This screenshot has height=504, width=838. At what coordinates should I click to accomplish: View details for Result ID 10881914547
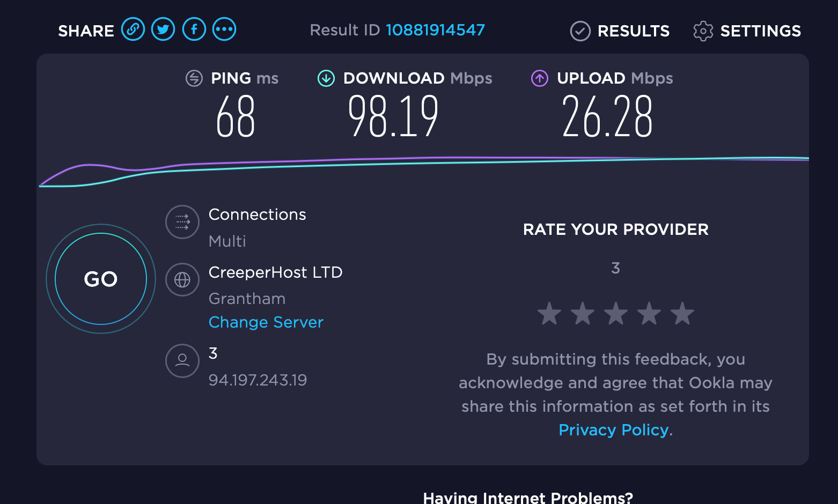pyautogui.click(x=435, y=30)
